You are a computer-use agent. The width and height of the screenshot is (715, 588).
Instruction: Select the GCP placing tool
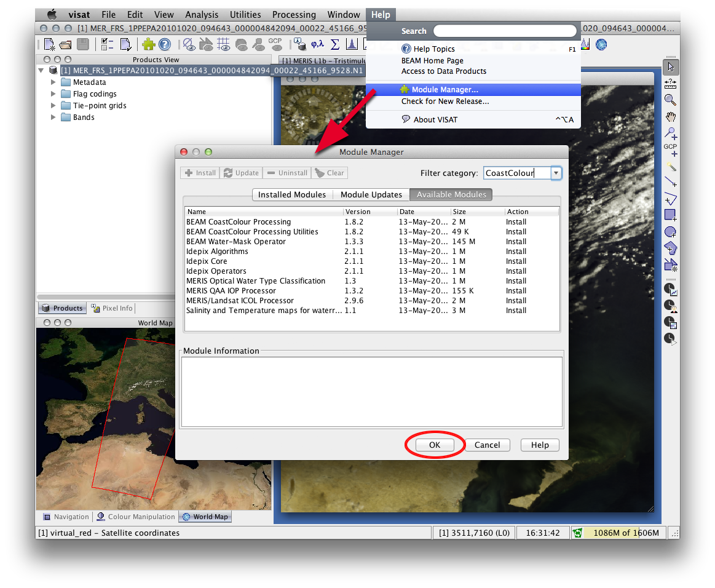pos(671,149)
